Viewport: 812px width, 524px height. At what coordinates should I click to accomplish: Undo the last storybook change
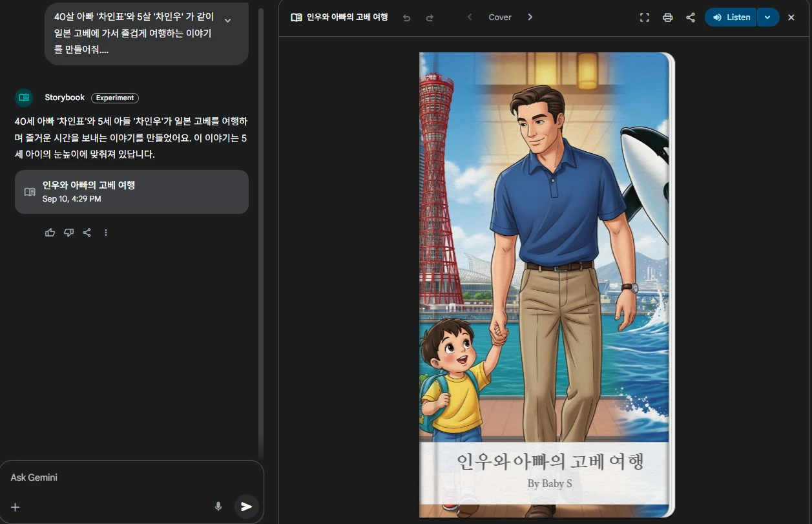coord(406,17)
